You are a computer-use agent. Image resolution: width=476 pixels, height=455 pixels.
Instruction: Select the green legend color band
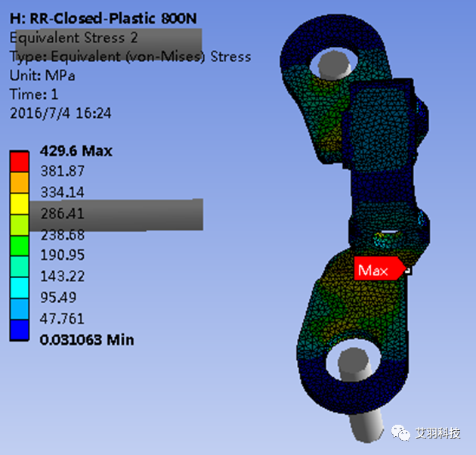pyautogui.click(x=20, y=246)
